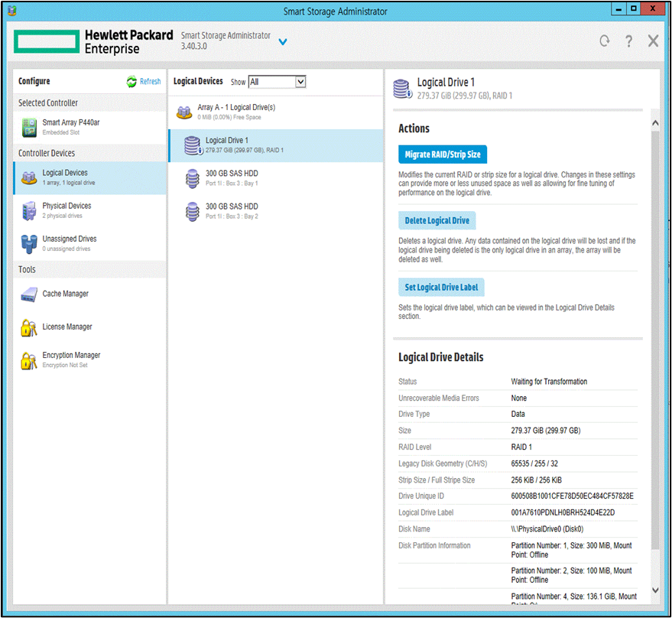
Task: Click the Disk Name value PhysicalDrive0 (Disk0)
Action: (x=547, y=529)
